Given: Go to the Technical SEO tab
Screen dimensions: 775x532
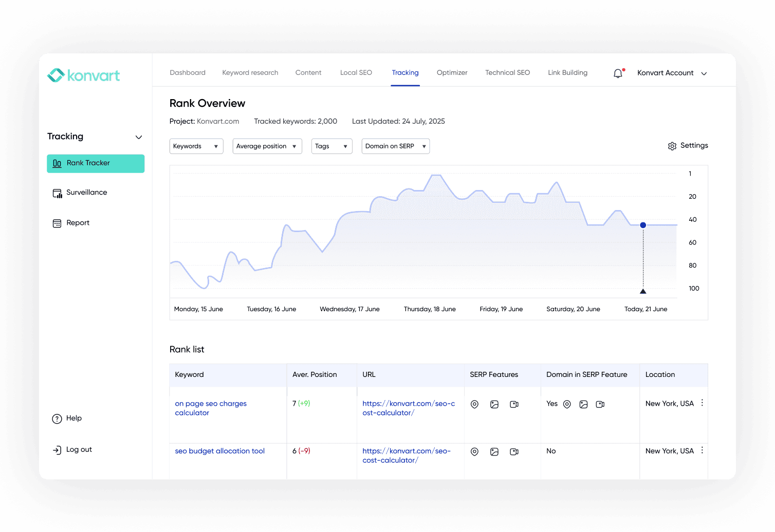Looking at the screenshot, I should pyautogui.click(x=507, y=73).
